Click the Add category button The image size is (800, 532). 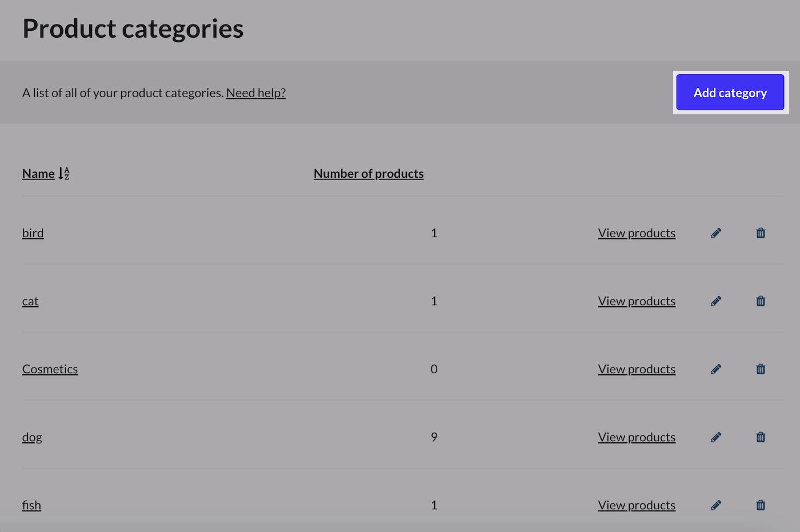coord(730,92)
